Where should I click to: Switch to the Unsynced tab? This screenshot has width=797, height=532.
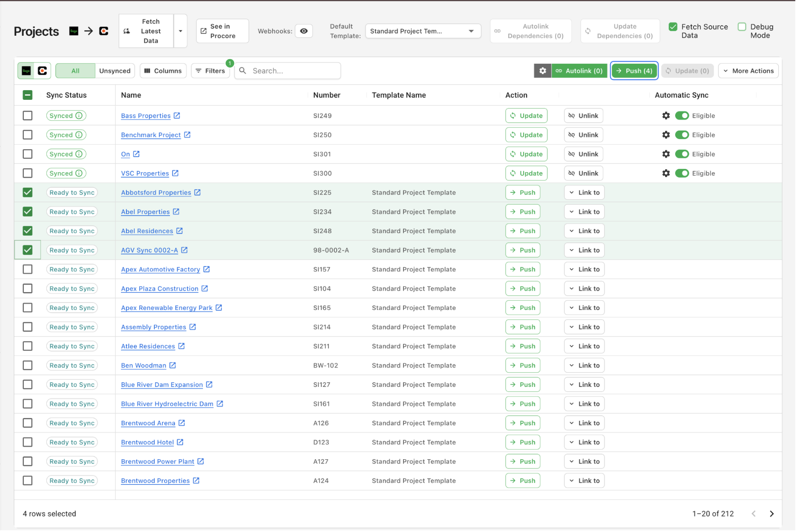pos(115,71)
